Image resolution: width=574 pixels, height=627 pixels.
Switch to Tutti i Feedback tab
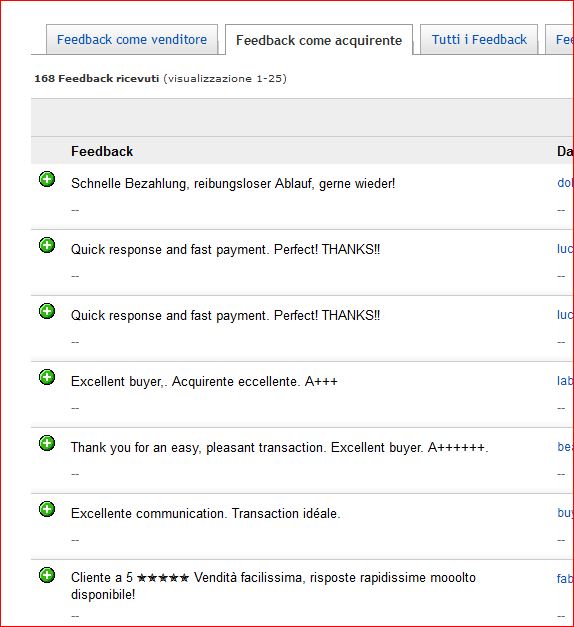coord(479,40)
